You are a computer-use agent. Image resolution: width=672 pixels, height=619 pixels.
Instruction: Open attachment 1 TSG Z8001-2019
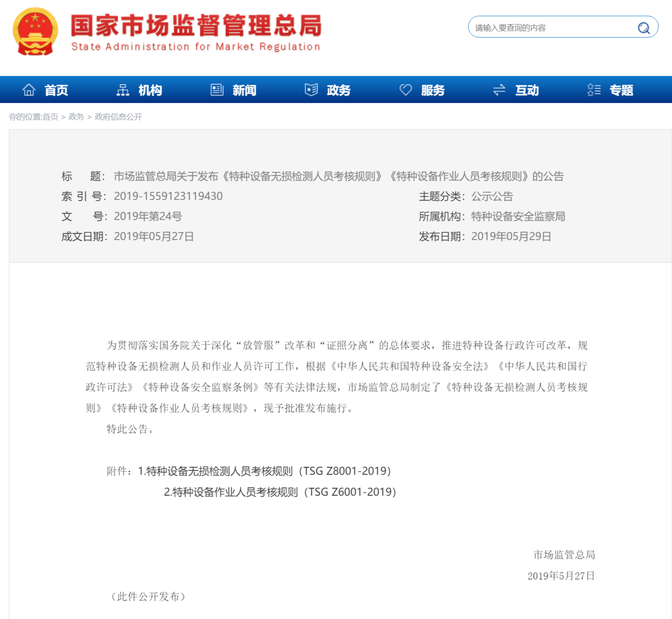pyautogui.click(x=265, y=471)
